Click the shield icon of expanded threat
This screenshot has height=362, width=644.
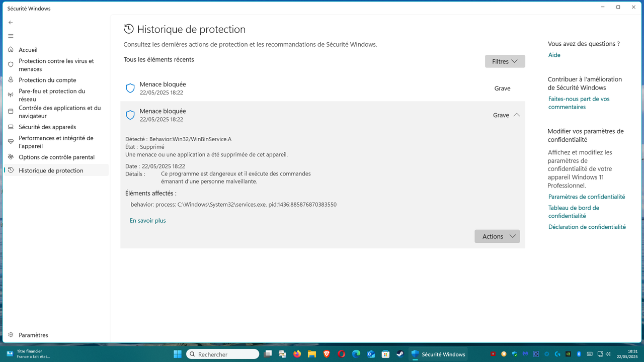tap(130, 115)
